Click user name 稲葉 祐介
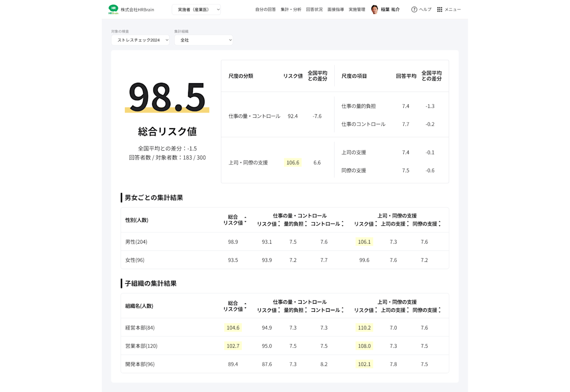 390,10
